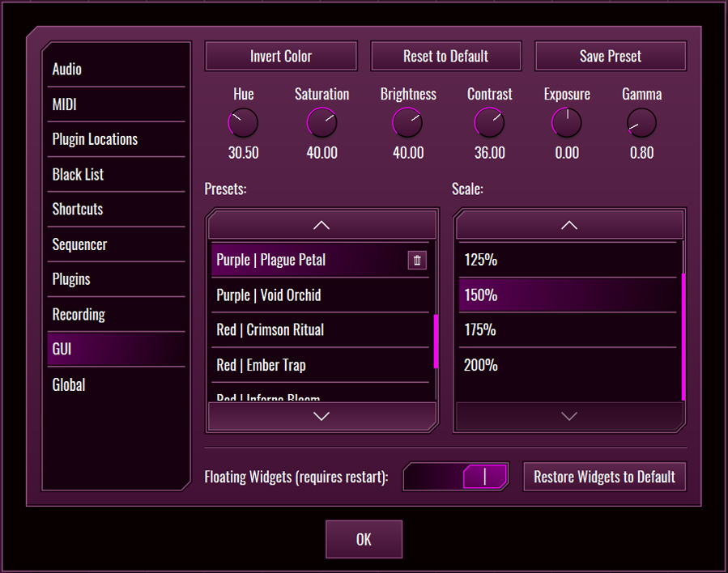The image size is (728, 573).
Task: Open the Plugins settings section
Action: click(116, 279)
